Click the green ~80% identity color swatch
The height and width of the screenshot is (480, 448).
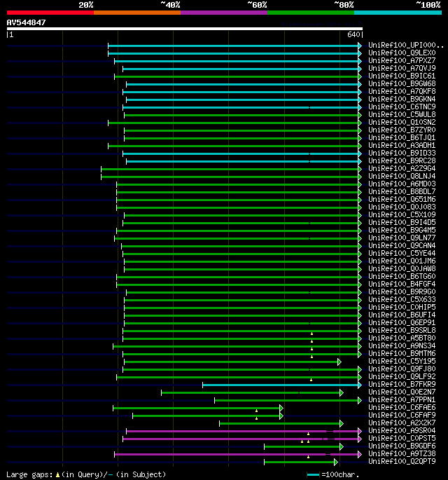pyautogui.click(x=311, y=13)
